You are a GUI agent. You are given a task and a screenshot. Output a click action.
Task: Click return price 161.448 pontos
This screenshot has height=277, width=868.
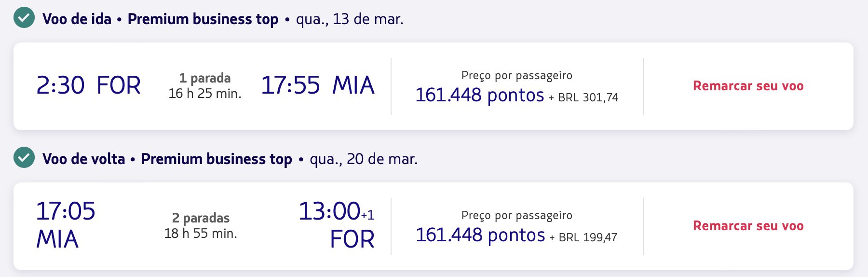pos(480,235)
